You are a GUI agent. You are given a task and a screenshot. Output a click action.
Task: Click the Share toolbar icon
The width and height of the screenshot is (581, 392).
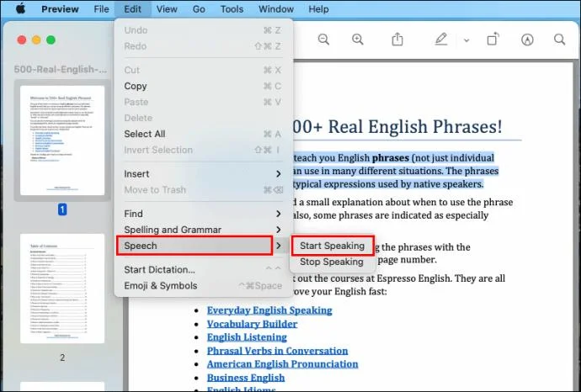pos(397,39)
